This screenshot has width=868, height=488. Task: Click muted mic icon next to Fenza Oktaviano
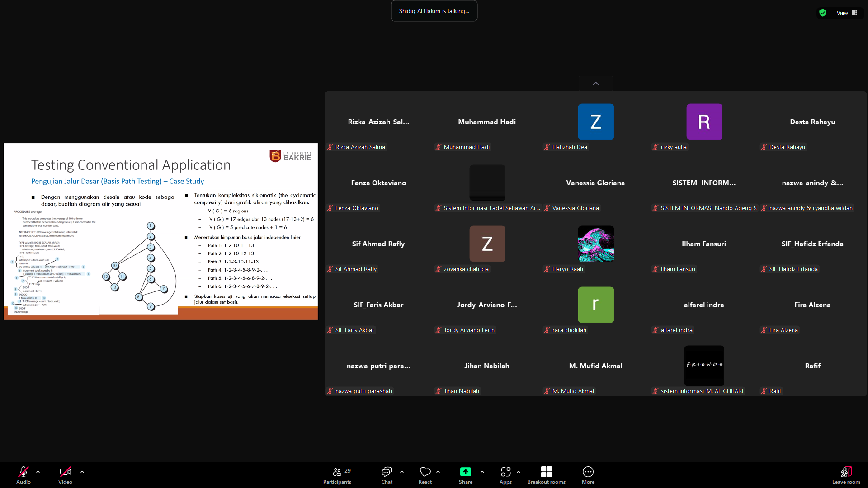[x=330, y=208]
